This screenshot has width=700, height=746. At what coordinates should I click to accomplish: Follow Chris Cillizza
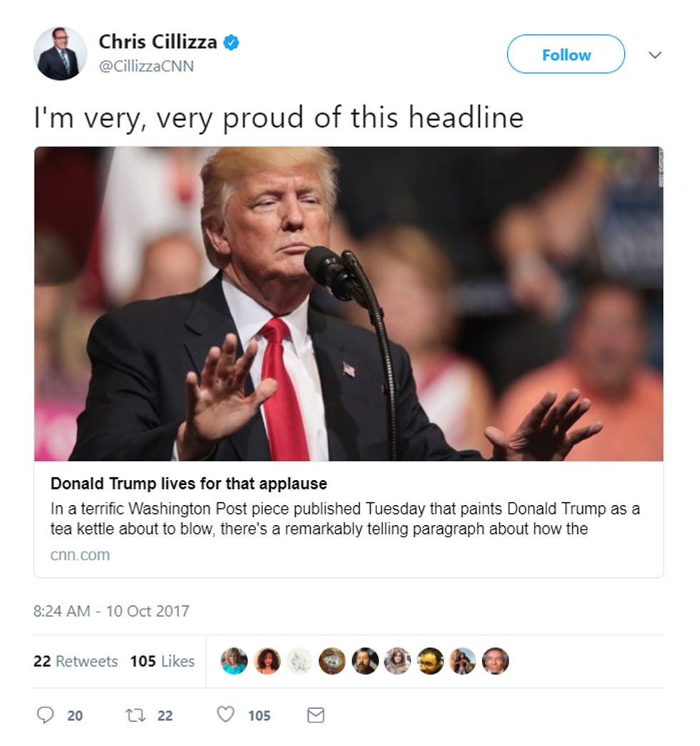click(566, 54)
